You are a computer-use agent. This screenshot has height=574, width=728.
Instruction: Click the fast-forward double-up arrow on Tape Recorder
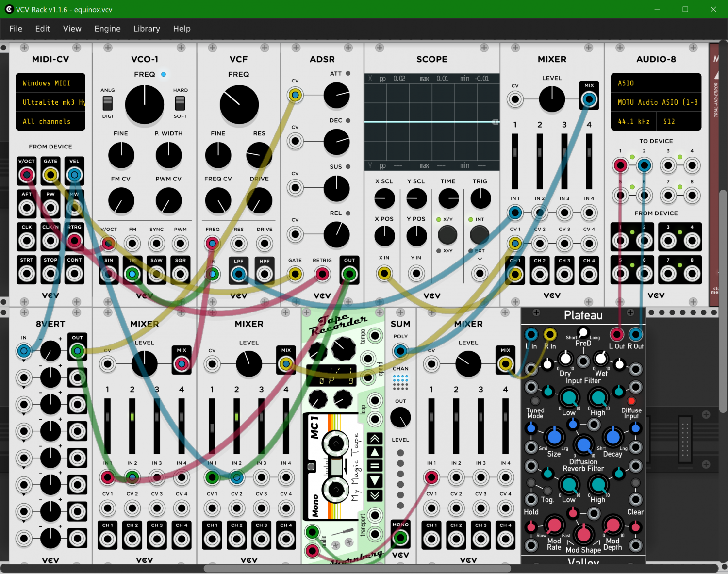coord(375,439)
